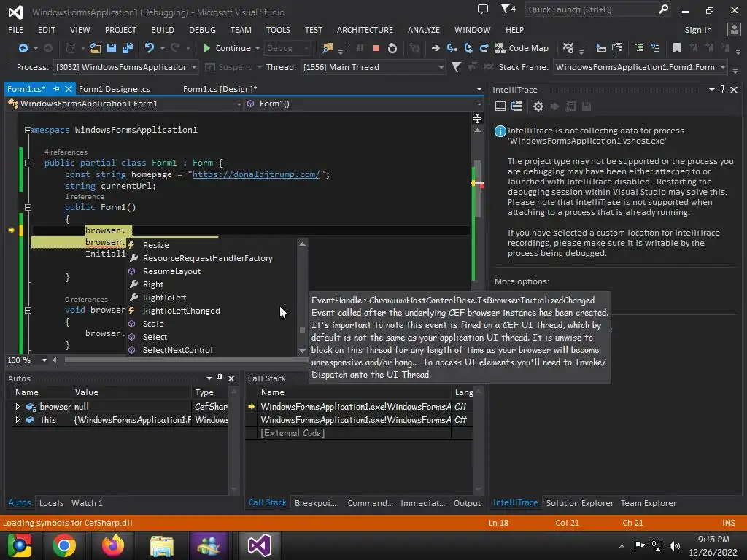The width and height of the screenshot is (747, 560).
Task: Click the Step Over icon
Action: click(468, 48)
